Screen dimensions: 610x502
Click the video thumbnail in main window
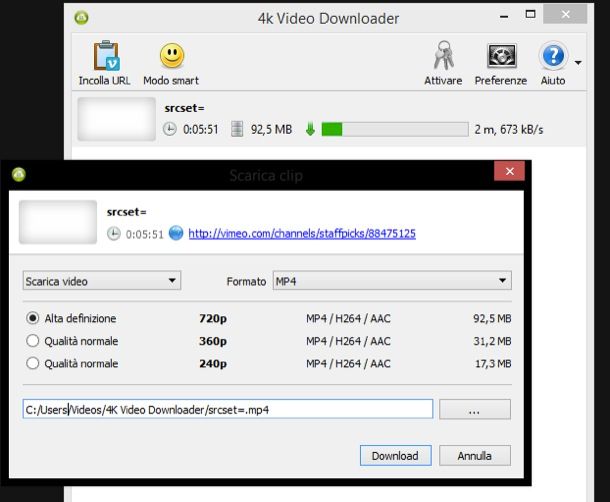117,119
